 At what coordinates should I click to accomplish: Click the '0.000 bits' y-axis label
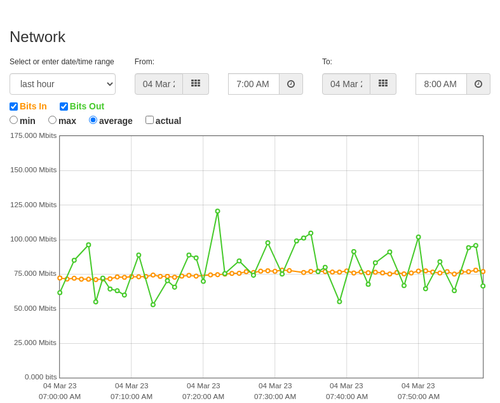click(x=41, y=377)
